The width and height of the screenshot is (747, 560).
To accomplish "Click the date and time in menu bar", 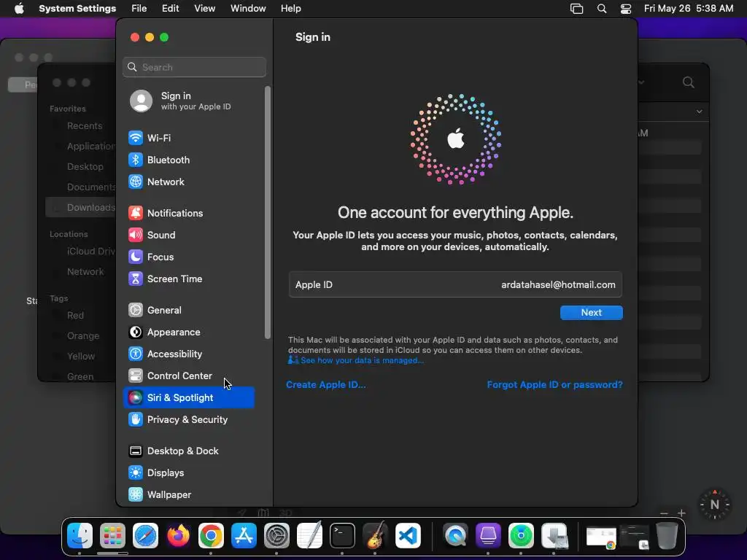I will 689,9.
